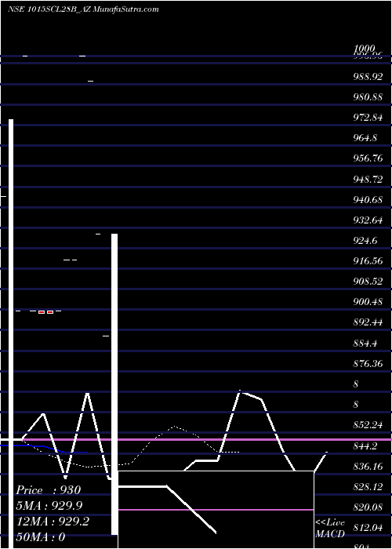Click the 820.08 price axis label
Image resolution: width=392 pixels, height=549 pixels.
coord(368,507)
